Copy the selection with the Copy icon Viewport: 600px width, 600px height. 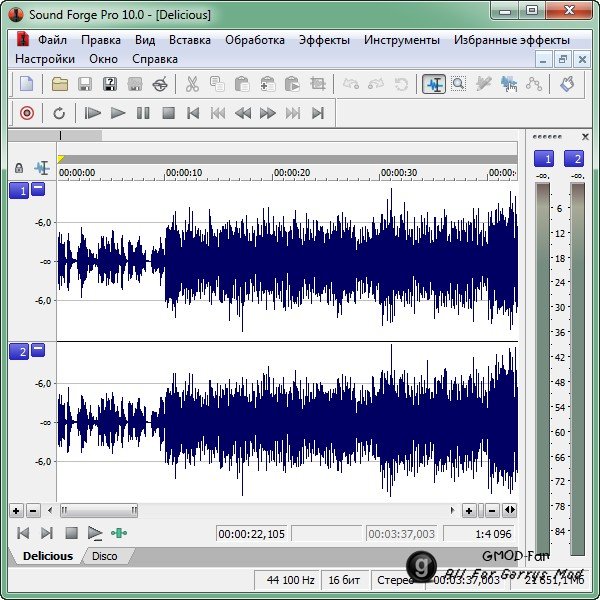click(x=217, y=84)
